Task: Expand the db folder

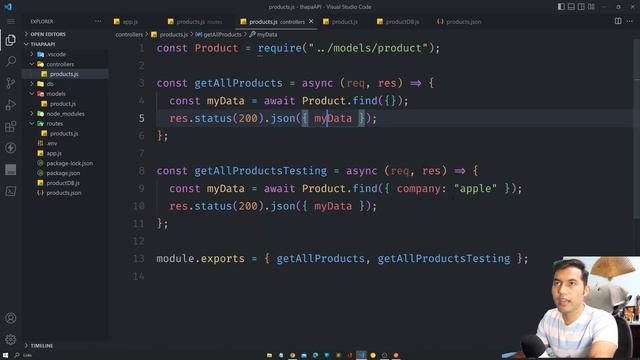Action: point(50,84)
